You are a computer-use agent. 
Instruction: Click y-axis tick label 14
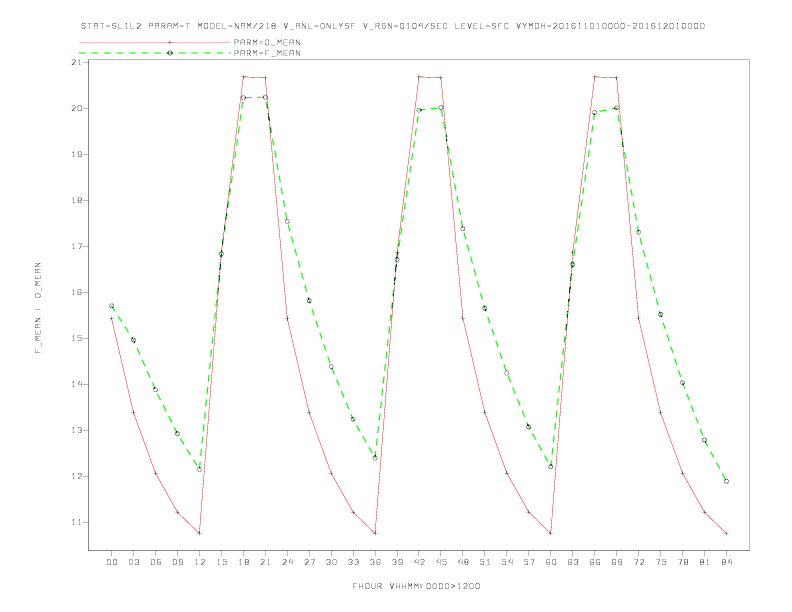click(x=77, y=384)
